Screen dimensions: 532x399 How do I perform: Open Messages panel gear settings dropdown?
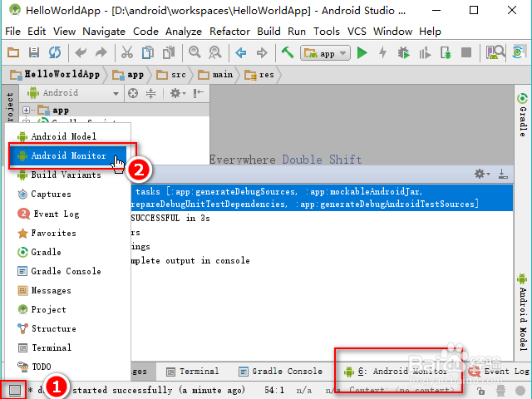pyautogui.click(x=482, y=174)
